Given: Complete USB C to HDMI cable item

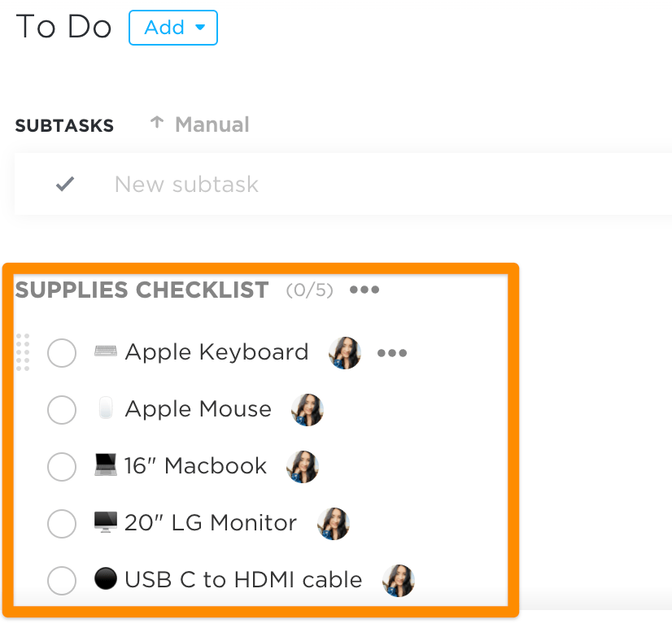Looking at the screenshot, I should point(62,581).
